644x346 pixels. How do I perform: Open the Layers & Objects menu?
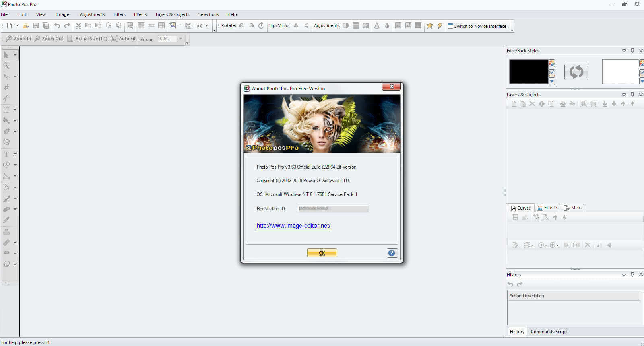173,14
